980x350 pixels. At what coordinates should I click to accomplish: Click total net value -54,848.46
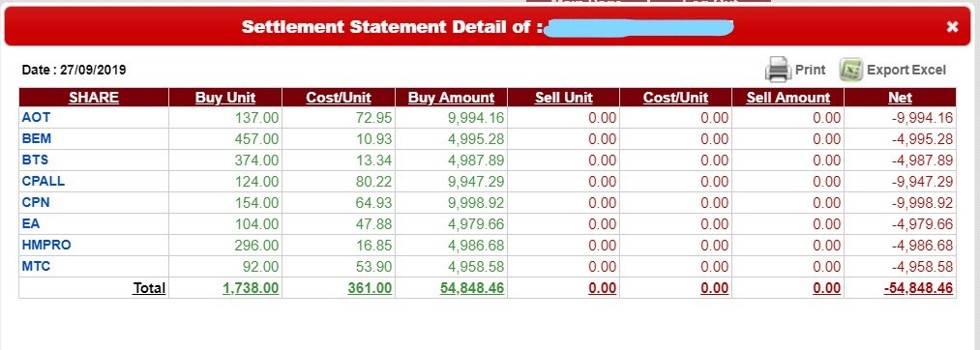[919, 288]
